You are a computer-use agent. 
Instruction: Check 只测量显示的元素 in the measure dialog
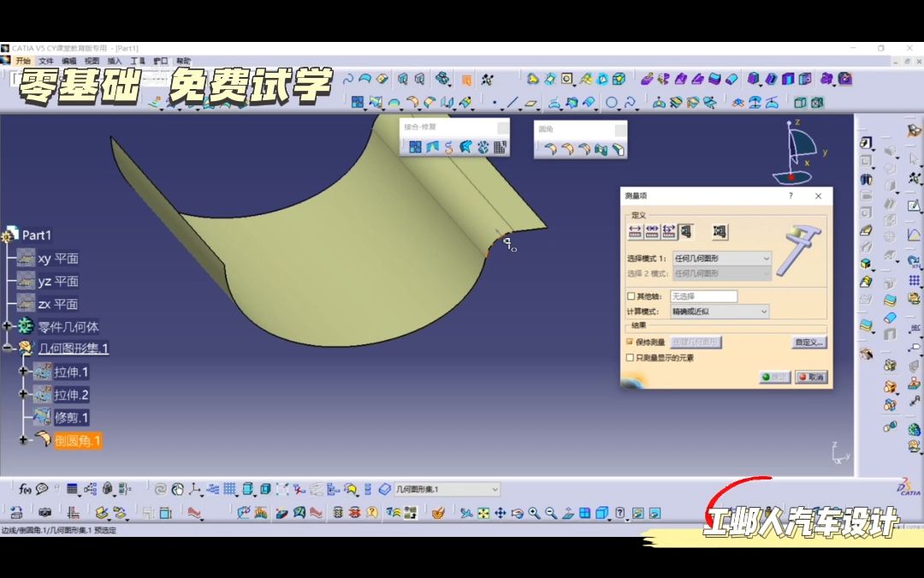click(x=631, y=357)
